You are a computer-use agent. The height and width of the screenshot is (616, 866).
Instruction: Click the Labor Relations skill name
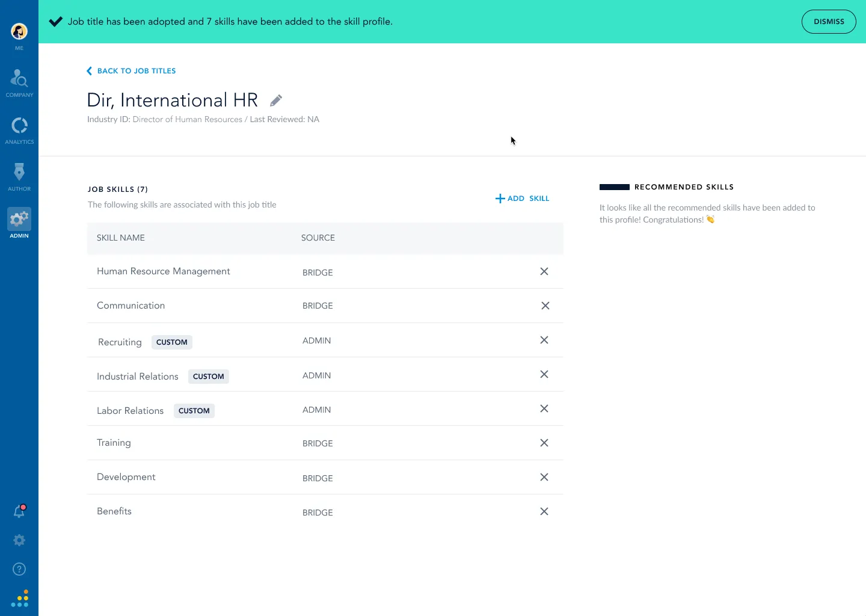(131, 411)
